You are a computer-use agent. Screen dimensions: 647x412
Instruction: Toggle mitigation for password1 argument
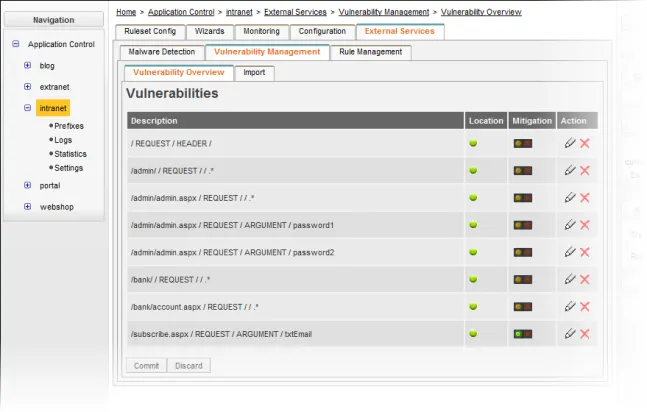[x=523, y=225]
